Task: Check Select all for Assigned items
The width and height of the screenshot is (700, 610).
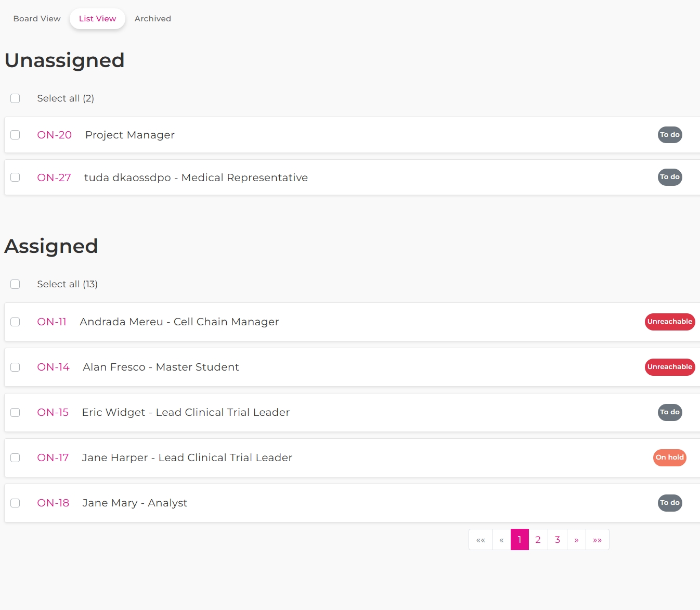Action: click(x=15, y=284)
